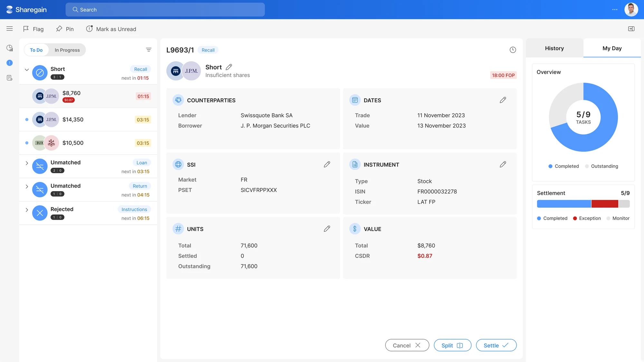Click the Recall tag in the Short group
Viewport: 644px width, 362px height.
coord(140,69)
